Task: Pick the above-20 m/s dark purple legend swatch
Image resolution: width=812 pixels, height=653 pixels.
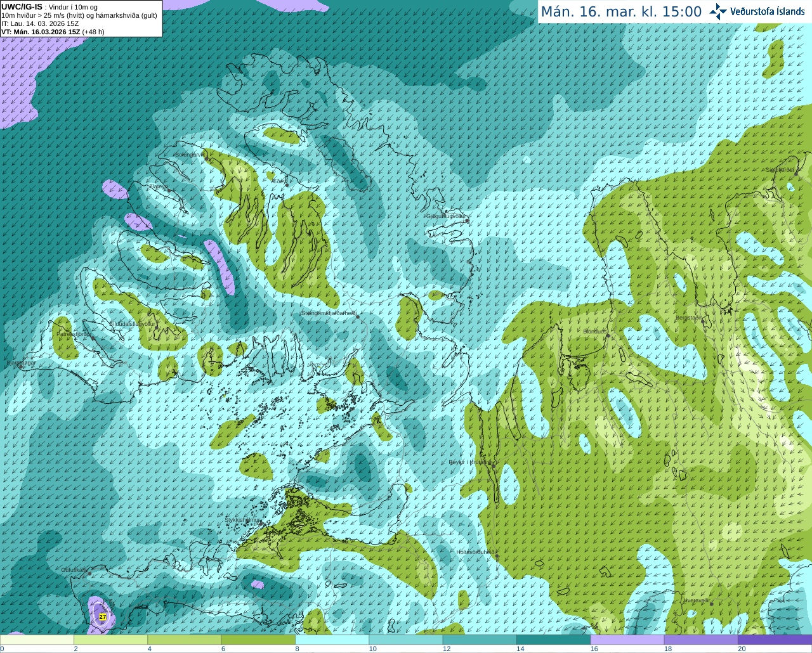Action: [775, 640]
